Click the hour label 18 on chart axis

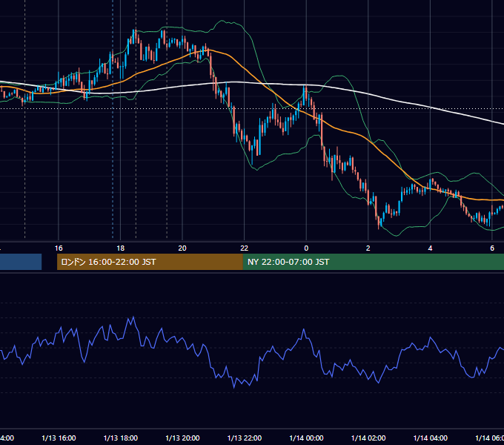[x=121, y=248]
